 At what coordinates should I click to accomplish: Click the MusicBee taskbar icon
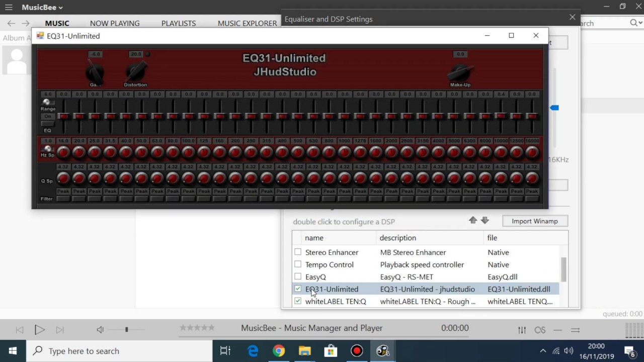click(x=383, y=351)
